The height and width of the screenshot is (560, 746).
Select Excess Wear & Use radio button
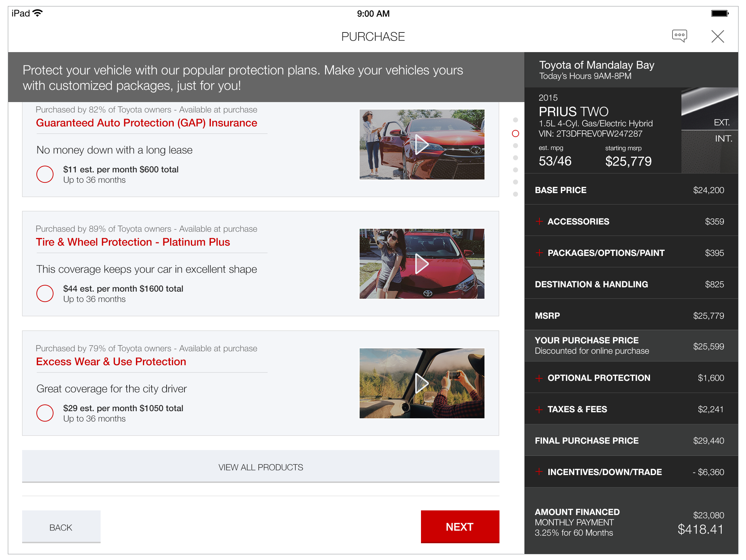coord(45,413)
